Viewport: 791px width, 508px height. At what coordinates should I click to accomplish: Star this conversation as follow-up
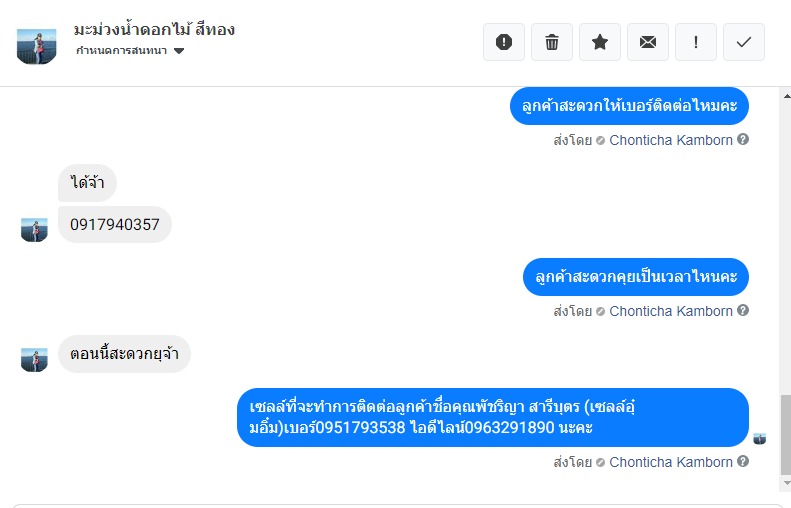pos(600,42)
